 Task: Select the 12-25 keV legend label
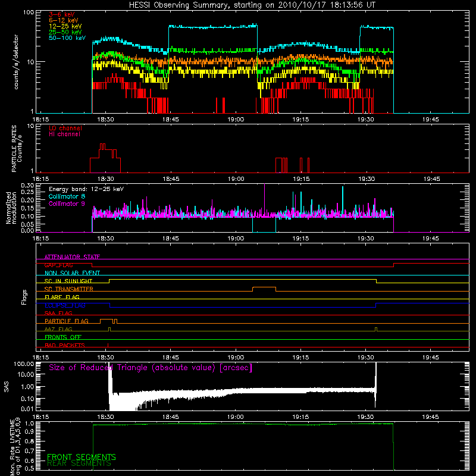[x=65, y=26]
